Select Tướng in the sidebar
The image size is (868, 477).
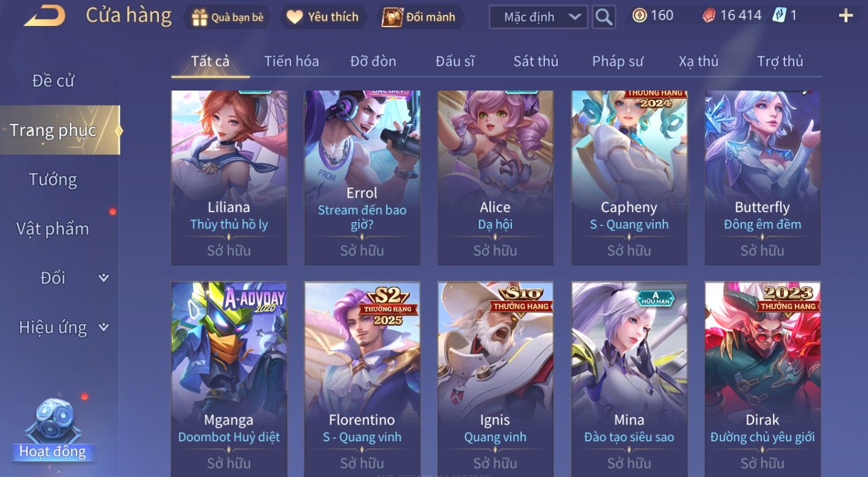tap(53, 179)
